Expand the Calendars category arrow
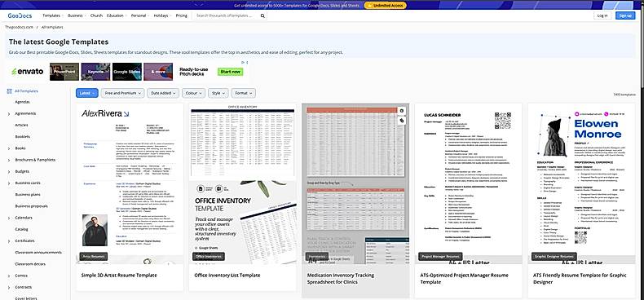The width and height of the screenshot is (644, 300). (9, 218)
